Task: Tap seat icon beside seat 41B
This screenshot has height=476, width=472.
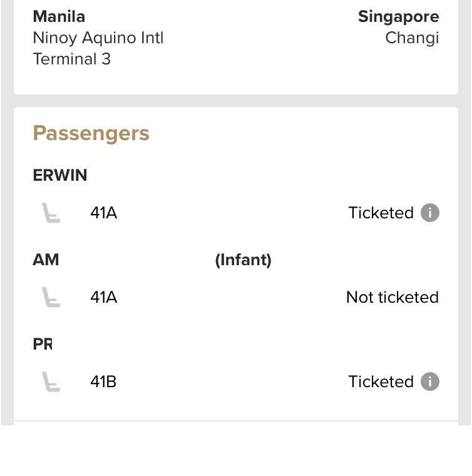Action: [x=51, y=382]
